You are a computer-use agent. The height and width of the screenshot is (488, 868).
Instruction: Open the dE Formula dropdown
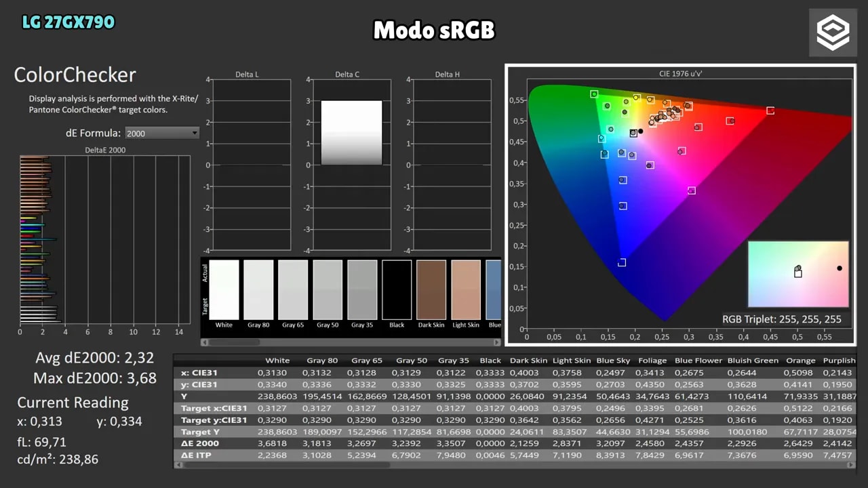[162, 134]
